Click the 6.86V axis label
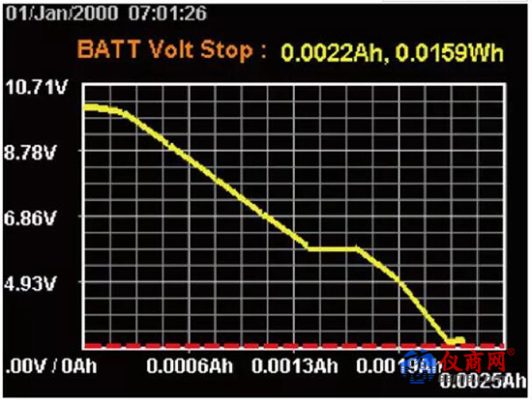 pos(30,217)
